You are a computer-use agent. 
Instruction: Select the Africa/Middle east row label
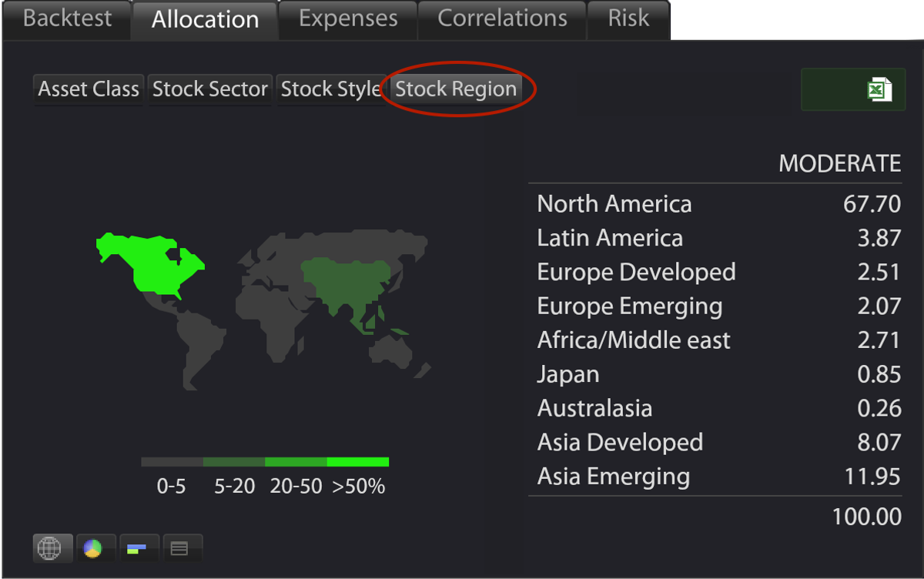click(x=634, y=340)
